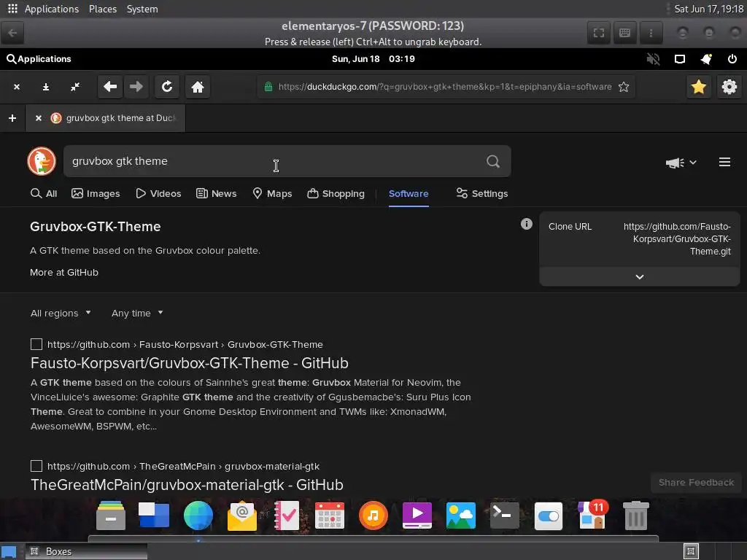Open the Mail app in the dock
This screenshot has width=747, height=560.
click(x=242, y=516)
